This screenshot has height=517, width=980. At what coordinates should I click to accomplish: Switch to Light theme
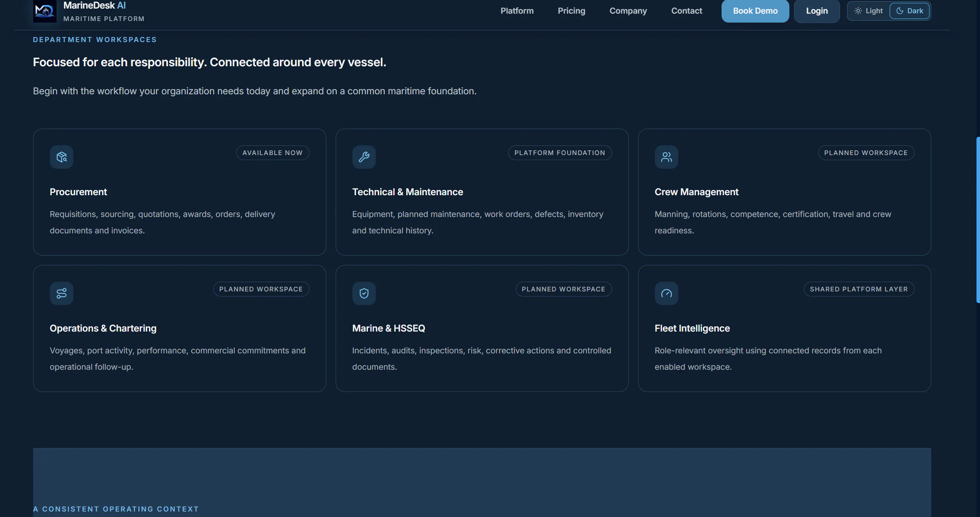coord(869,11)
